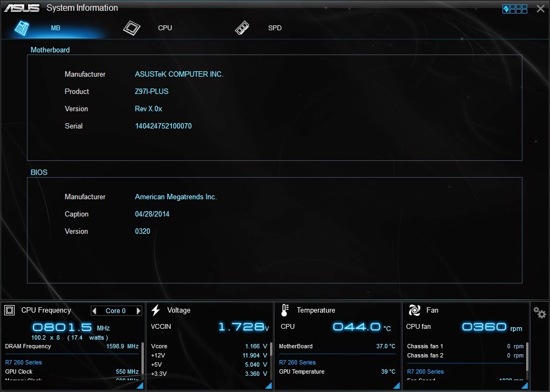This screenshot has width=550, height=392.
Task: Select the serial number 140424752100070
Action: [163, 126]
